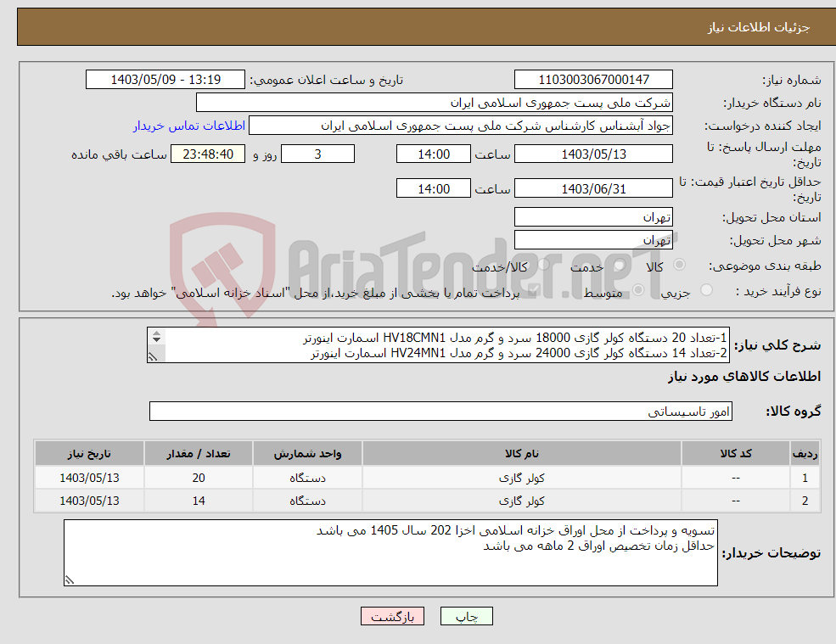Click date 1403/05/13 in row 2
This screenshot has width=836, height=644.
pos(90,501)
